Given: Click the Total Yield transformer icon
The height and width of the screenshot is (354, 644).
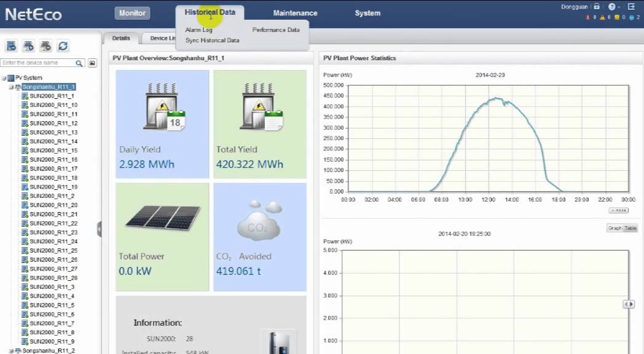Looking at the screenshot, I should (262, 107).
